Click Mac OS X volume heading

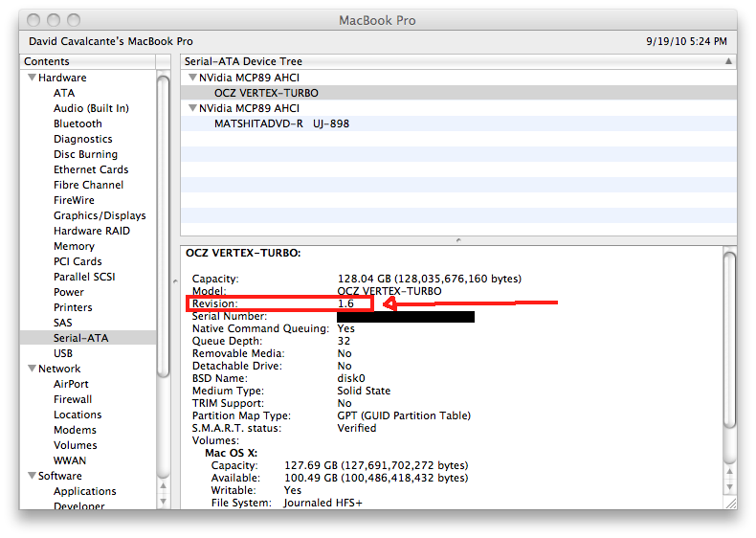231,453
